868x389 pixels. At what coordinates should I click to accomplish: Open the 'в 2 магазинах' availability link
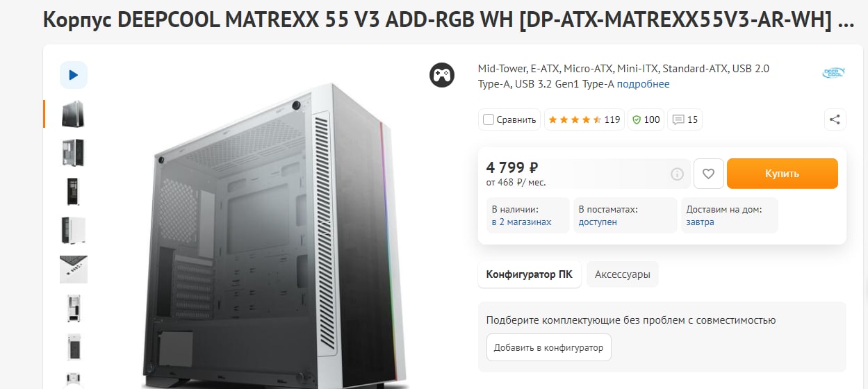[x=521, y=222]
